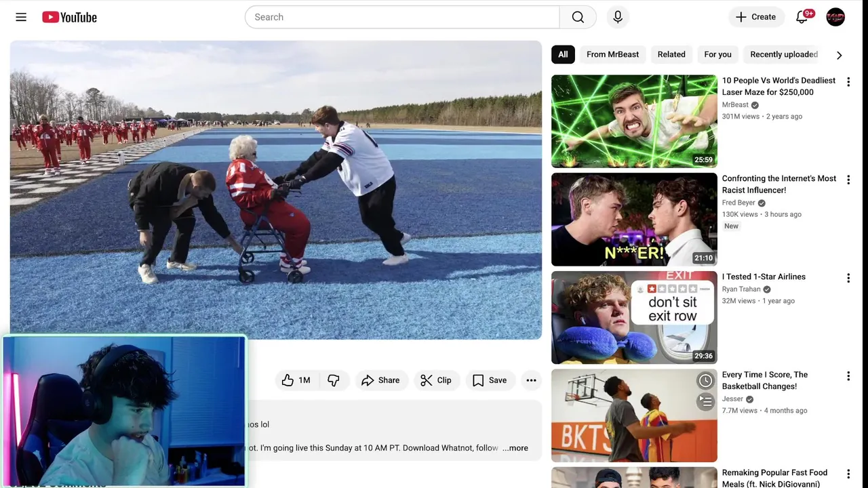Screen dimensions: 868x488
Task: Visit the Jesser channel link
Action: (x=732, y=399)
